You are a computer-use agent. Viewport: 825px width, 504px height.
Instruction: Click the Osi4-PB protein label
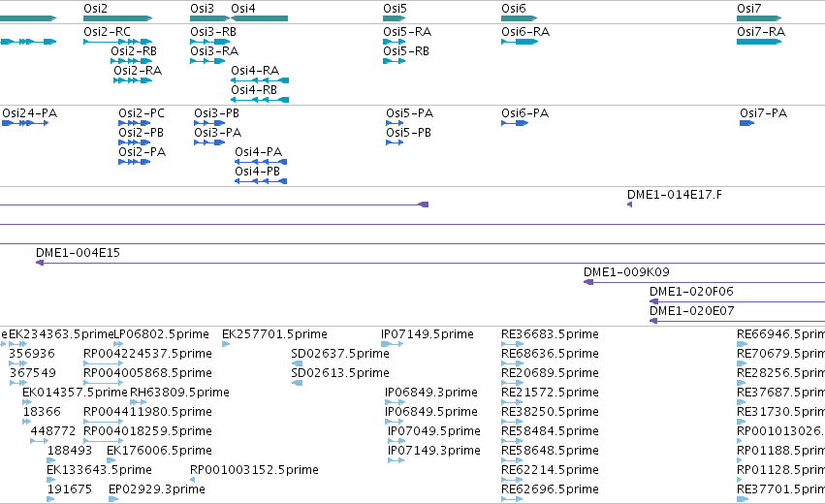pyautogui.click(x=257, y=172)
